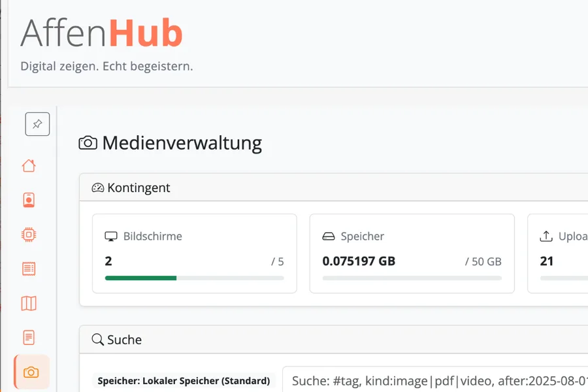
Task: Open the Home icon in the sidebar
Action: click(x=29, y=165)
